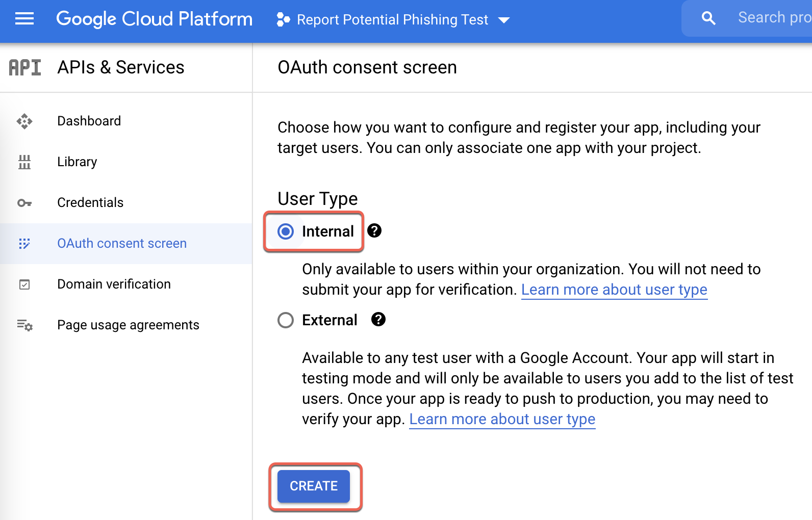Click the project hexagon icon

click(x=283, y=19)
